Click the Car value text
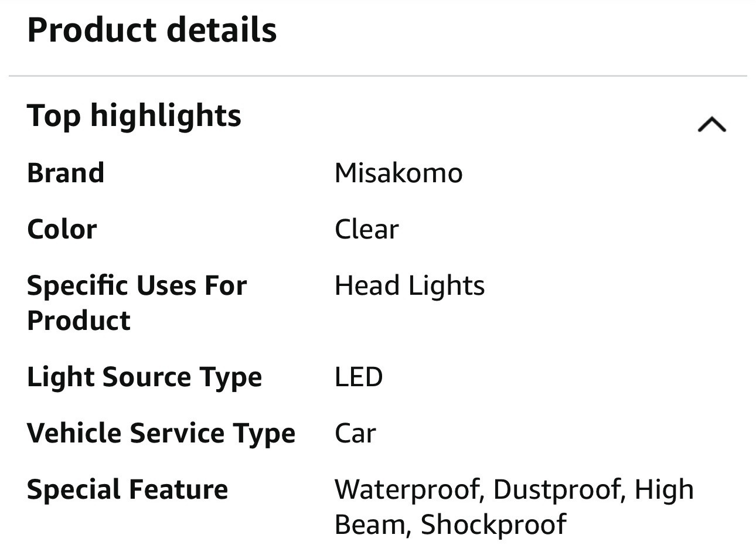756x555 pixels. (355, 433)
